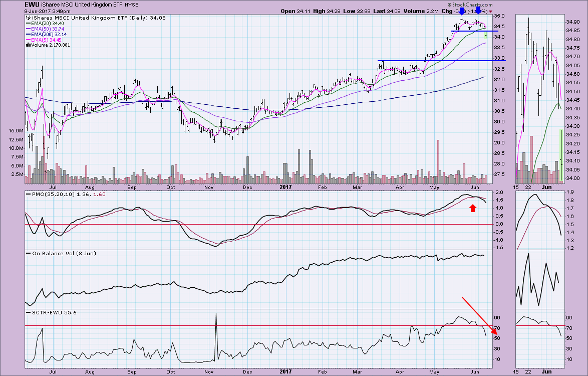Click the red up arrow in PMO panel
Viewport: 588px width, 376px height.
pos(472,208)
